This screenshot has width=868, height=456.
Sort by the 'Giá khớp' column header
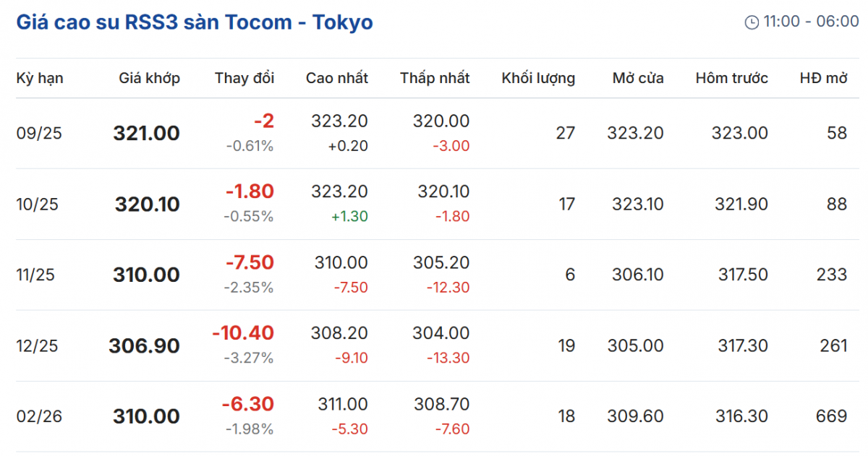click(150, 78)
